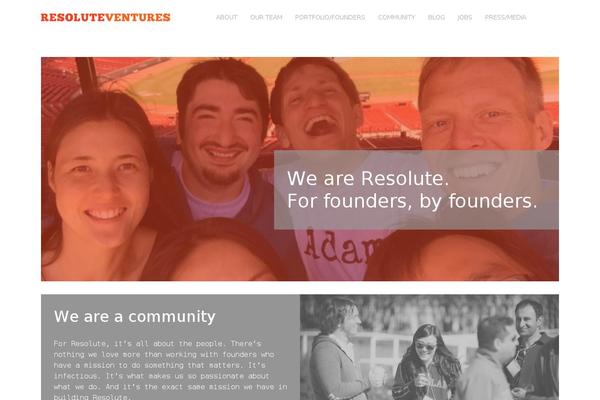600x400 pixels.
Task: Click the "We are Resolute." banner text
Action: (368, 178)
